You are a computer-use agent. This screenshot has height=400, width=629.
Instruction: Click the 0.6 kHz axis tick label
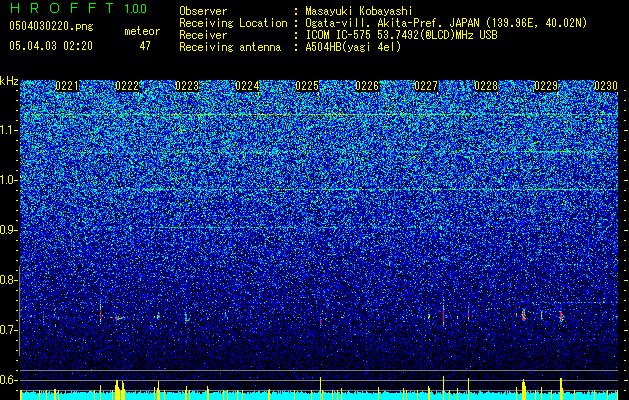point(9,380)
